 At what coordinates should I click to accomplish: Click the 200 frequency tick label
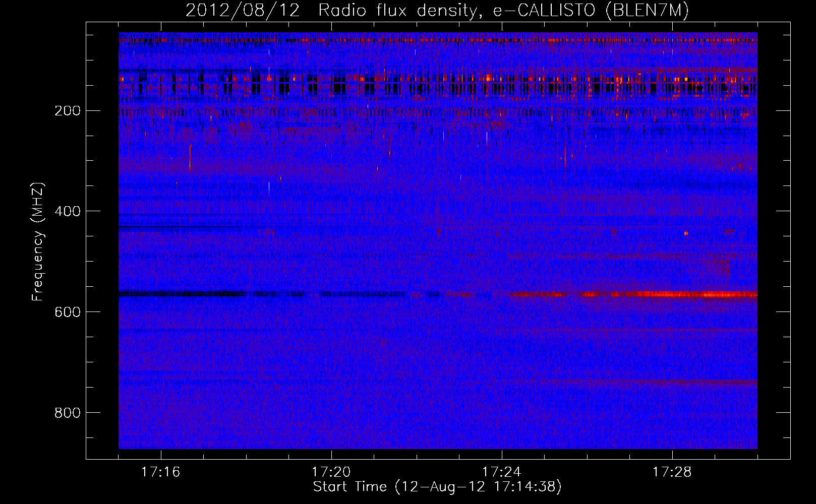click(x=67, y=110)
